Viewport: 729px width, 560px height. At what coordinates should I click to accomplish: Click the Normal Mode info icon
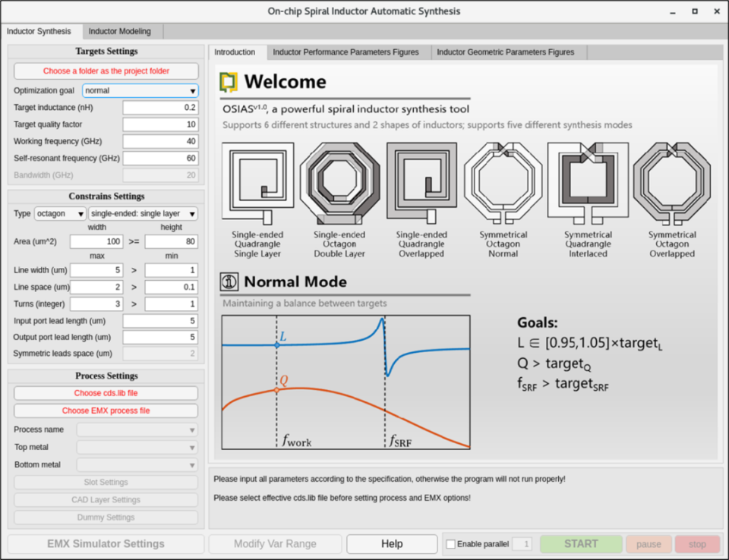[229, 282]
